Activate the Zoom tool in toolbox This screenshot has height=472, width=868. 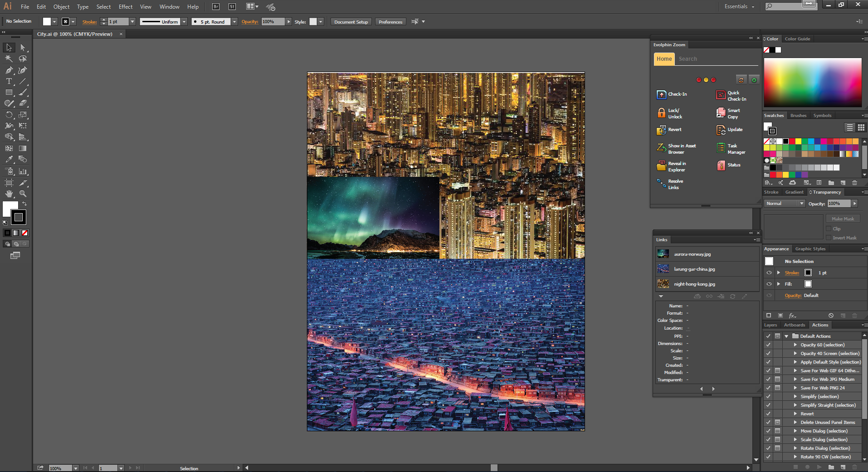pyautogui.click(x=23, y=194)
